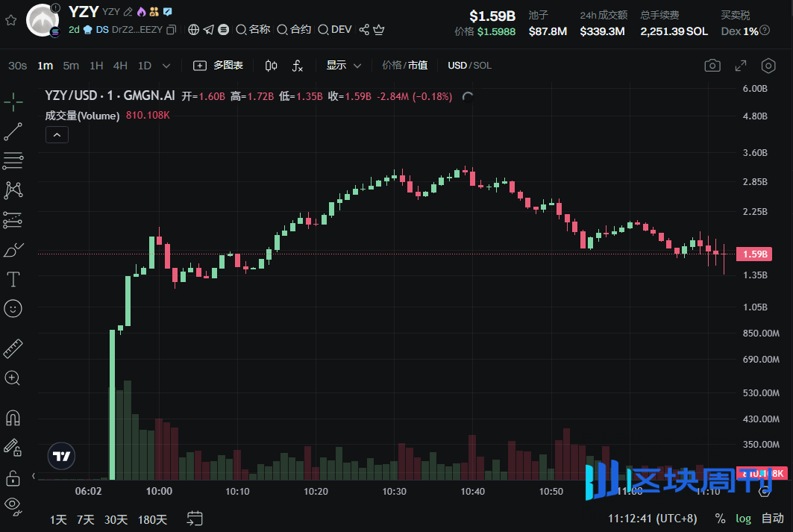Take a chart snapshot with camera icon
793x532 pixels.
click(x=712, y=66)
